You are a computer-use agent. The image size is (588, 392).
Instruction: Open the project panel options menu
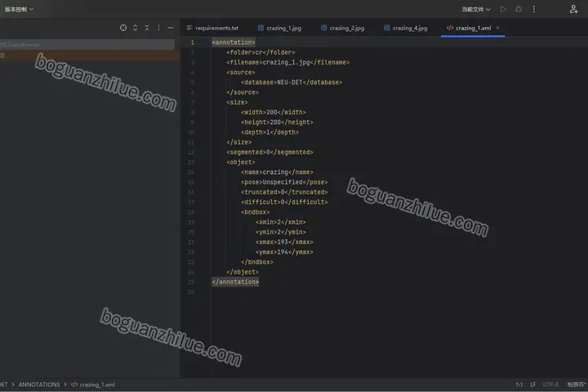click(158, 28)
